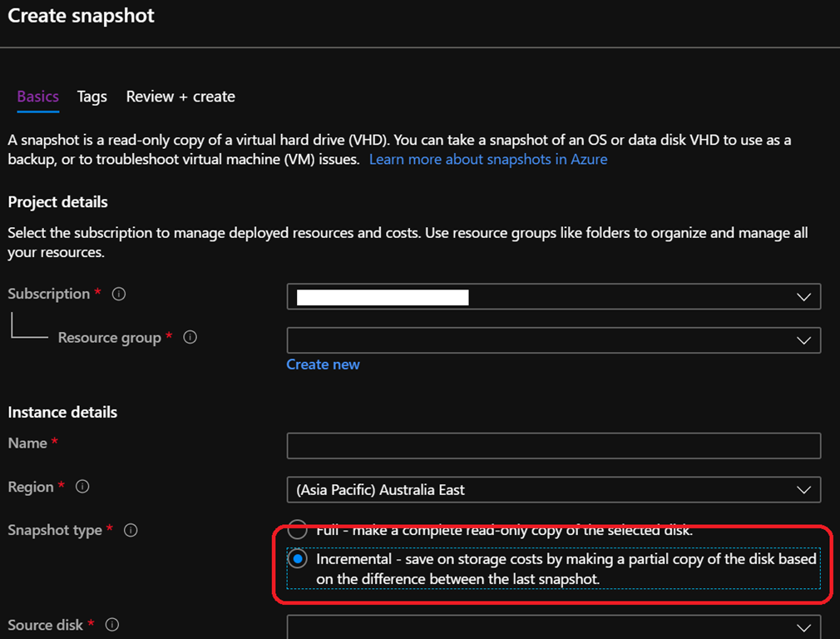Click the Incremental option description text
The width and height of the screenshot is (840, 639).
tap(566, 569)
